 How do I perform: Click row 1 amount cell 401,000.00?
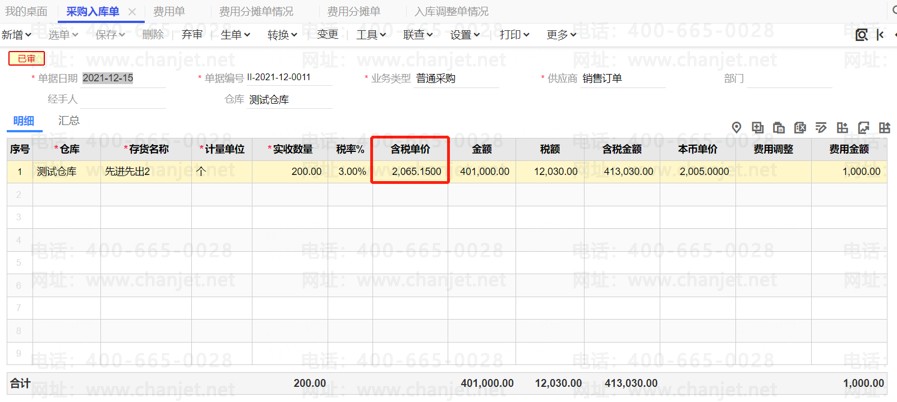click(x=482, y=172)
